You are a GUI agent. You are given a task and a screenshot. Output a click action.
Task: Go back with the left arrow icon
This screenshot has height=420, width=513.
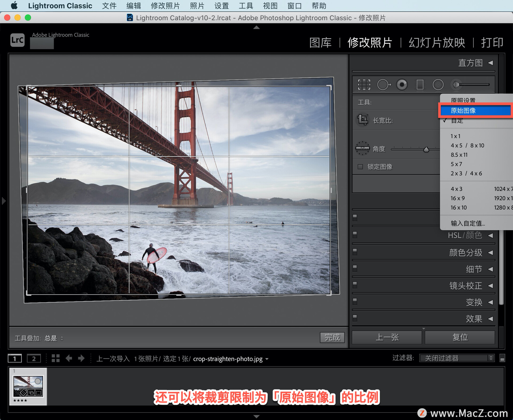pos(69,358)
